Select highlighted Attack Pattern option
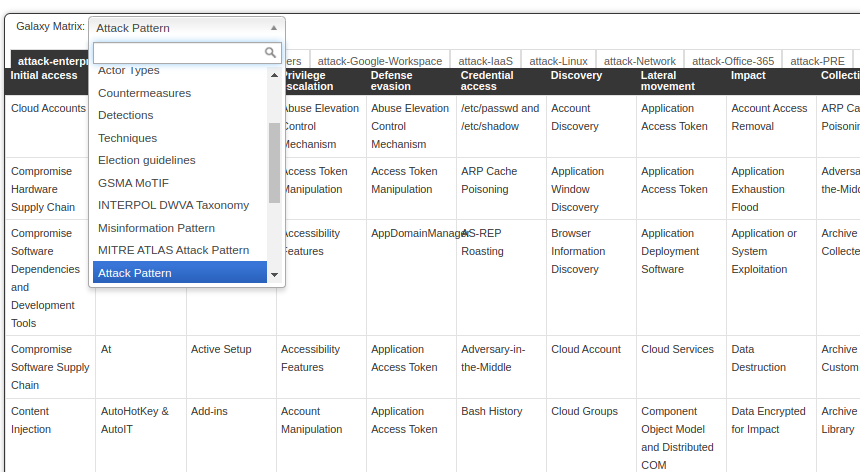 pos(180,272)
